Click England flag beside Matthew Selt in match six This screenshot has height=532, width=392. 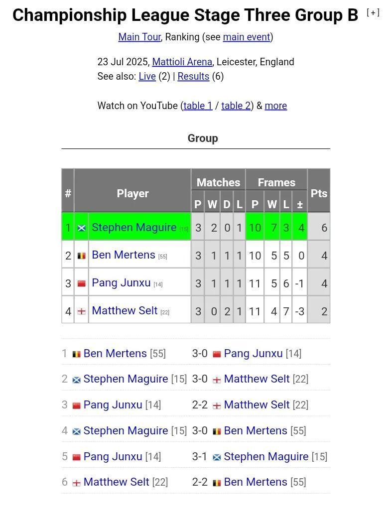coord(76,483)
